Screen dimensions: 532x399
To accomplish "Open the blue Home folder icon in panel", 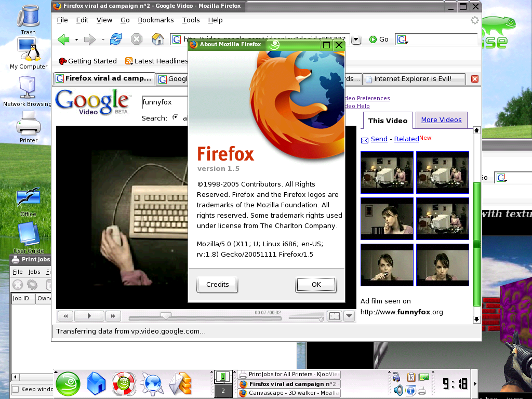I will [x=96, y=384].
